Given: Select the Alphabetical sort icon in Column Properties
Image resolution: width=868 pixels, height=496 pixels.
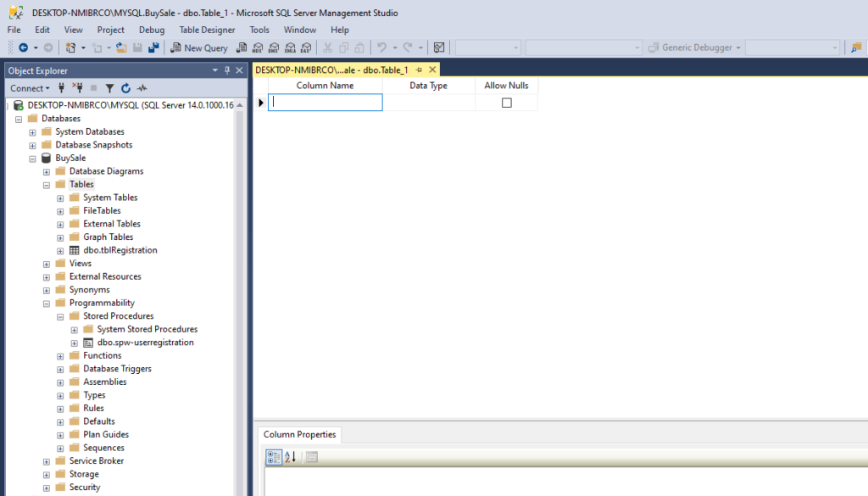Looking at the screenshot, I should pyautogui.click(x=290, y=457).
